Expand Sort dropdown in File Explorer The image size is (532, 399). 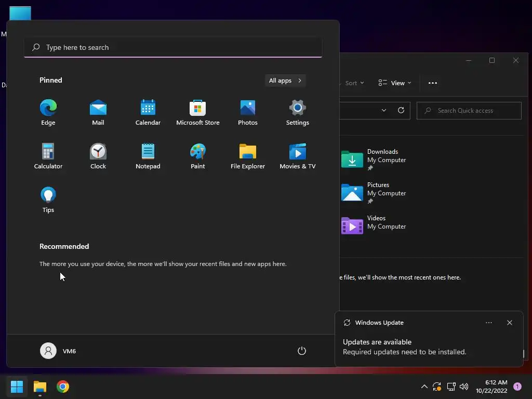pos(355,83)
